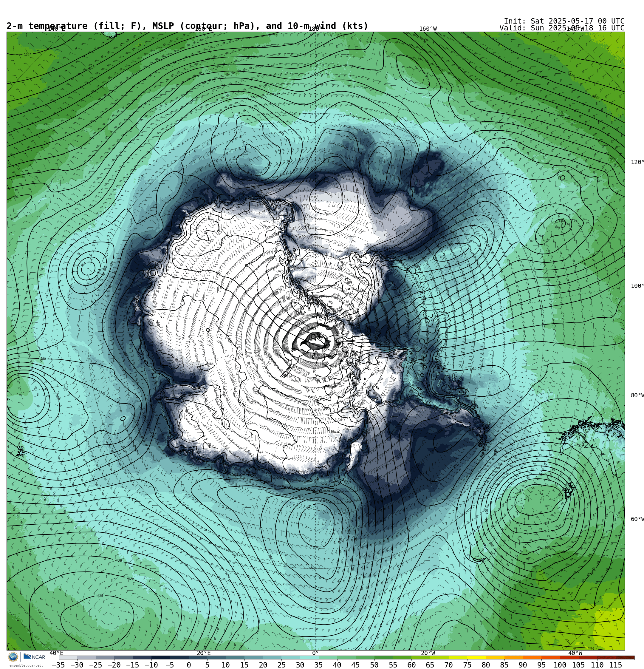
Task: Click the "1032" contour label in the upper left
Action: (27, 54)
